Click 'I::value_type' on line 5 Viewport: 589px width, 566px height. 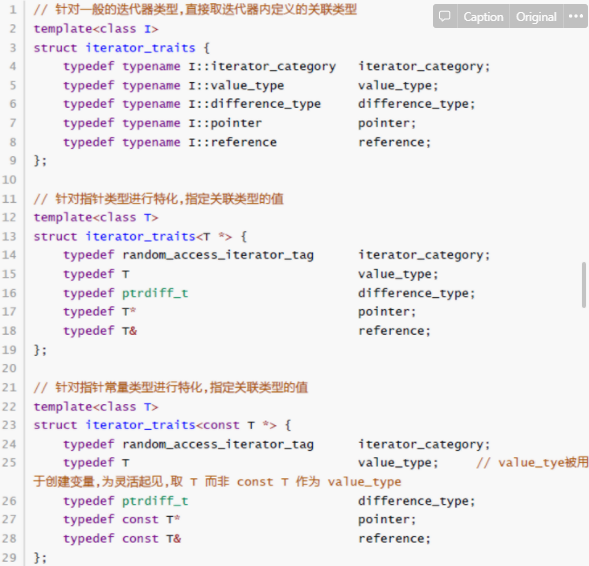tap(236, 86)
